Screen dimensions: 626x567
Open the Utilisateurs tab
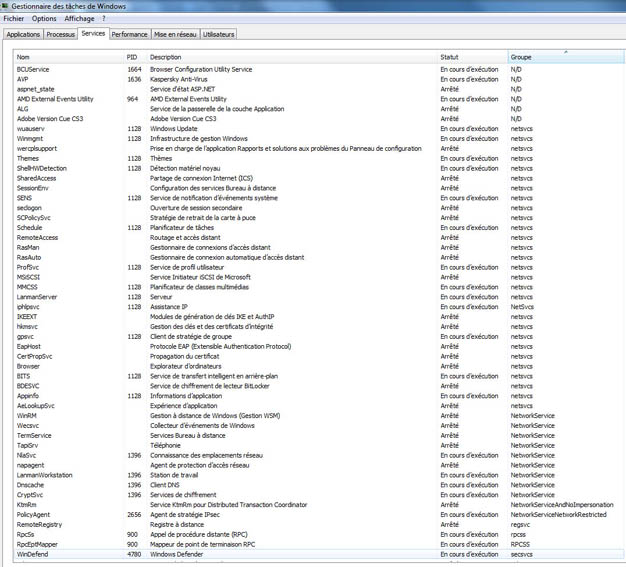coord(218,34)
